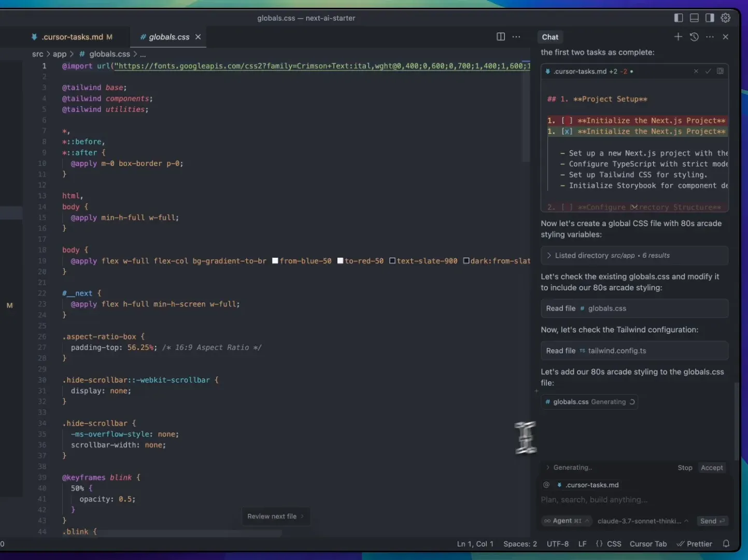The width and height of the screenshot is (748, 560).
Task: Click the hash icon in Read file globals.css row
Action: [582, 308]
